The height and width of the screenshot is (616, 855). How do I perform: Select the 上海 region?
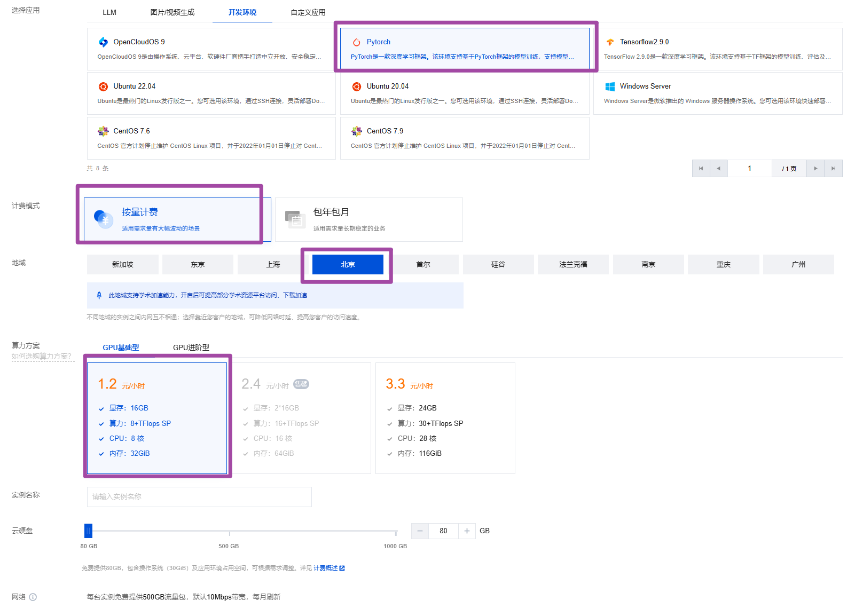click(x=273, y=264)
